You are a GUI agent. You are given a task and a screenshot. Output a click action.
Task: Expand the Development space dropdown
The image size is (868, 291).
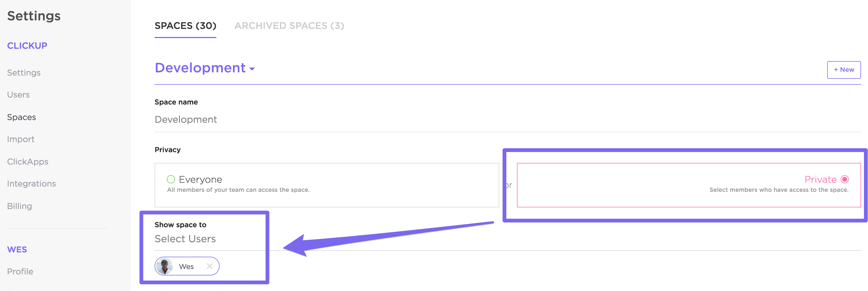(x=252, y=69)
